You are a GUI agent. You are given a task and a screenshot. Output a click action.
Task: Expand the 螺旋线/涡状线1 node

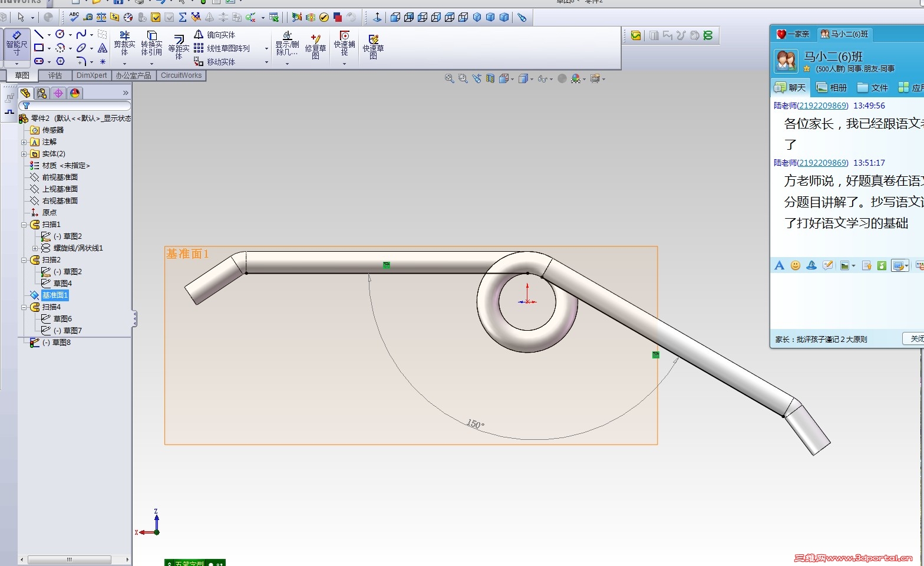35,248
